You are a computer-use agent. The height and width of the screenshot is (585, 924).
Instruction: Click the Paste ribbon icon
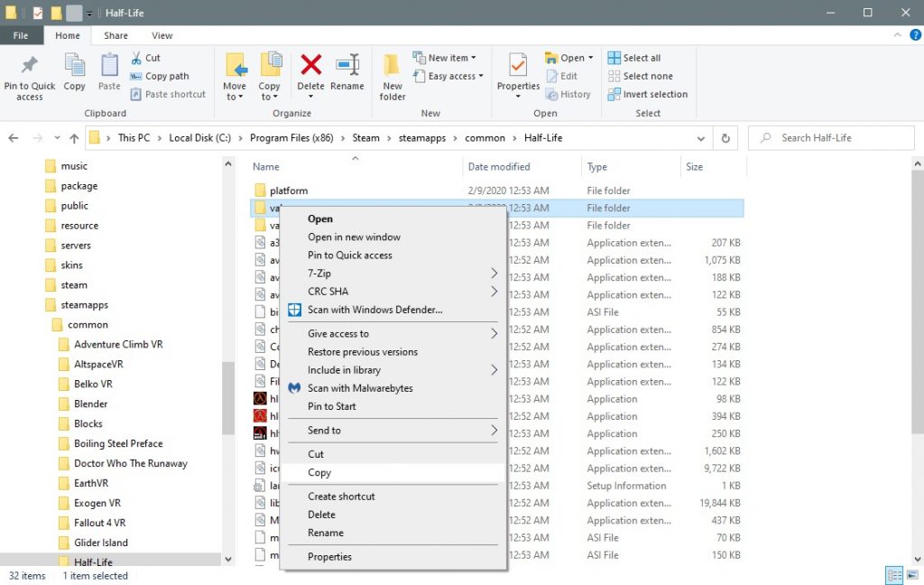coord(109,72)
